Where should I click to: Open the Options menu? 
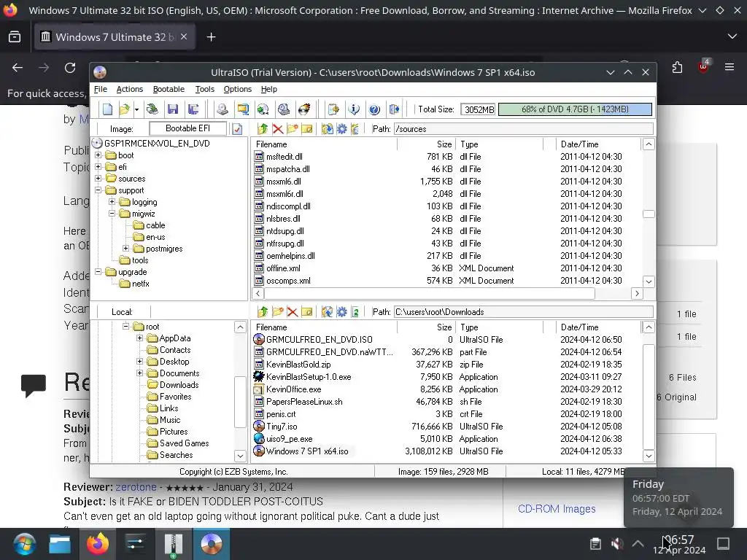238,89
